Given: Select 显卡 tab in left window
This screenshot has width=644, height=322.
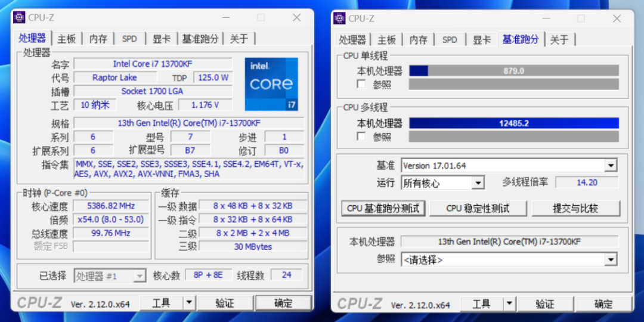Looking at the screenshot, I should click(162, 39).
